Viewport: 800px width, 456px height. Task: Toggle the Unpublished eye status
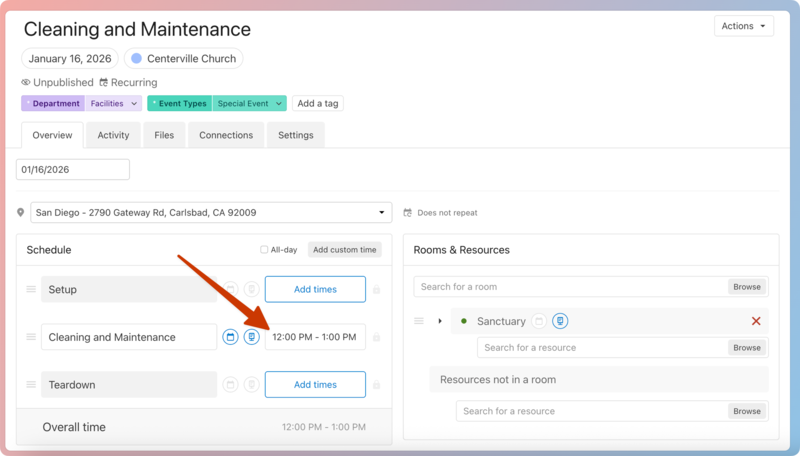point(25,82)
